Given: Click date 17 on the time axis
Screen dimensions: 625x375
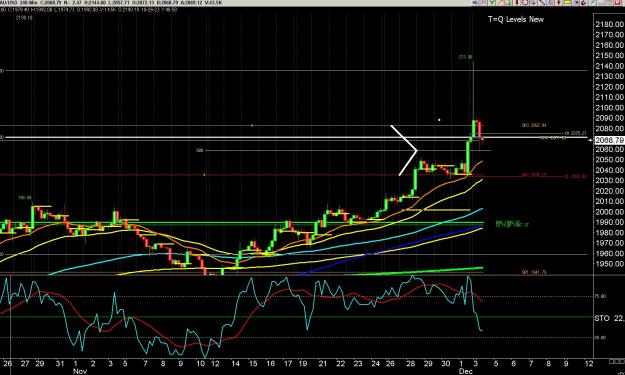Looking at the screenshot, I should point(288,363).
